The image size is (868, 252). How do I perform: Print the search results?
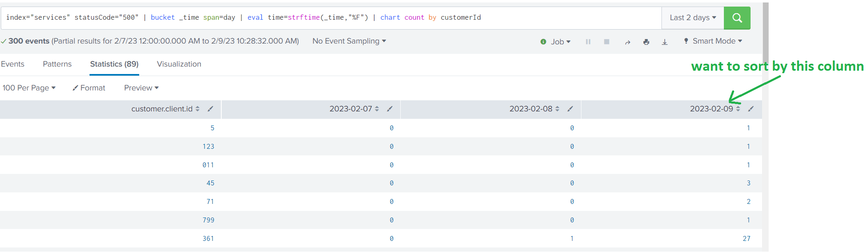pos(646,42)
